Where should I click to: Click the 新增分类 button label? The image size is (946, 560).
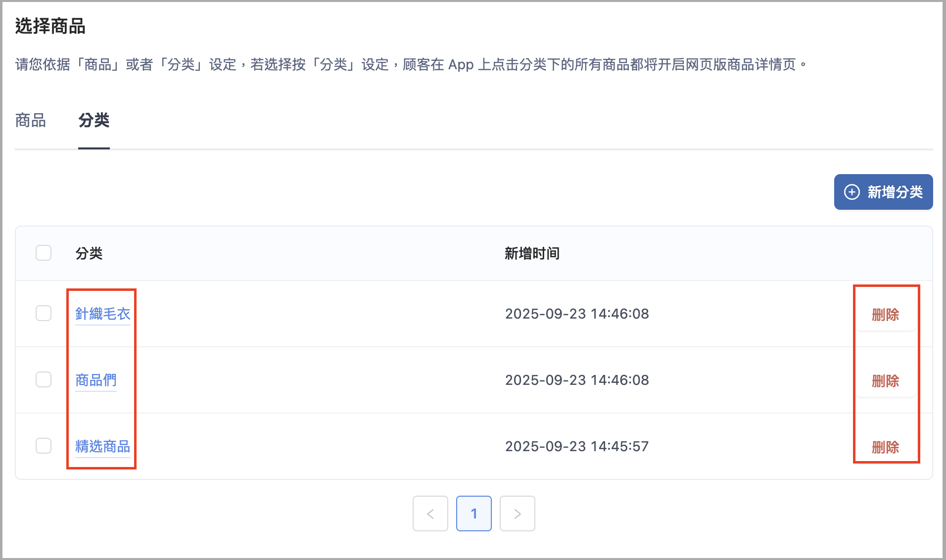click(895, 192)
